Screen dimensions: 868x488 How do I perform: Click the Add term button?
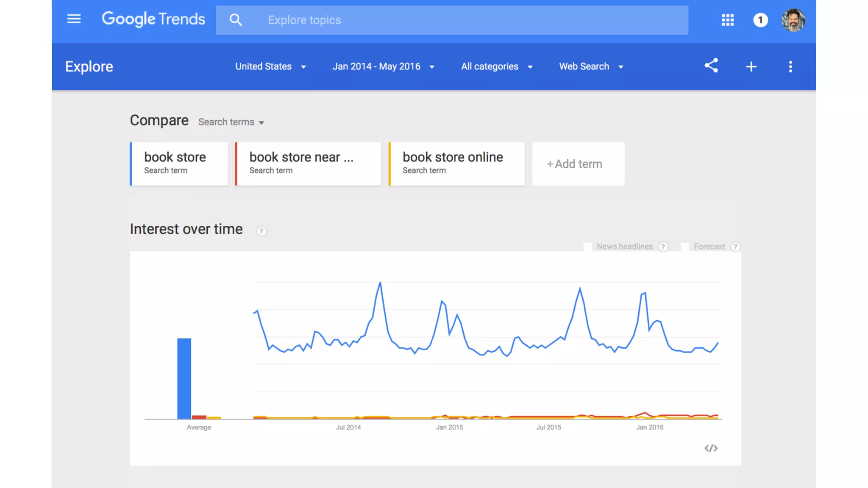coord(578,164)
